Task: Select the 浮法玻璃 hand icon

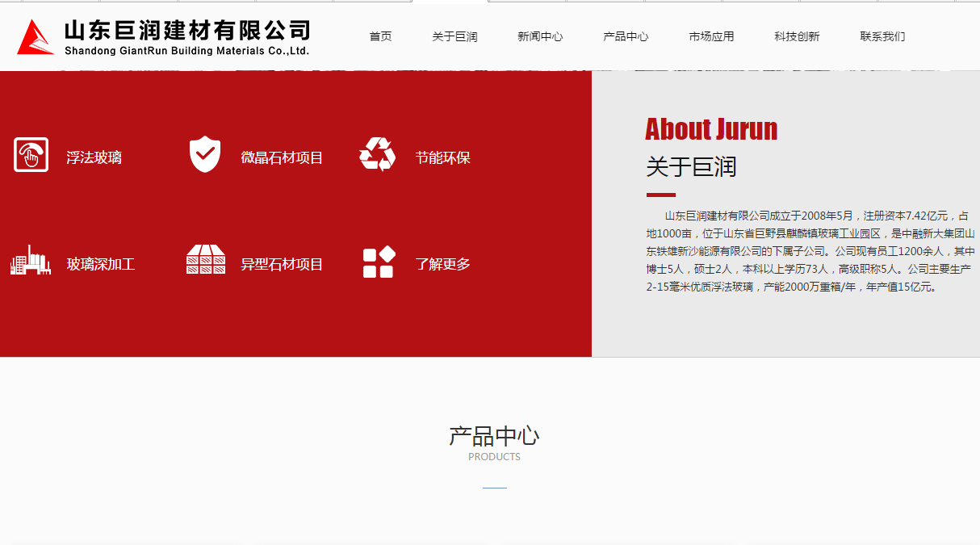Action: (31, 155)
